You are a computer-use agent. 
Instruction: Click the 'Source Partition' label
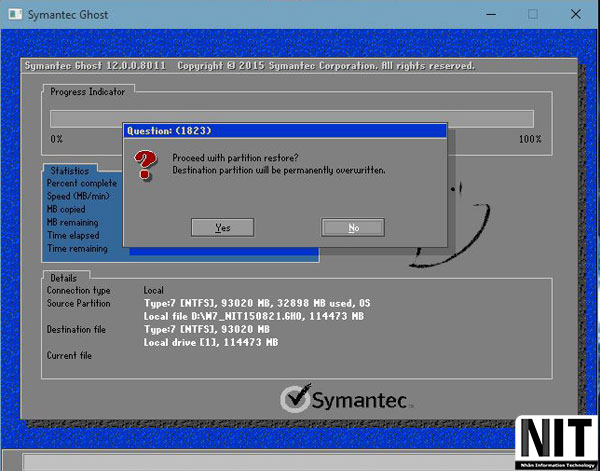[78, 303]
